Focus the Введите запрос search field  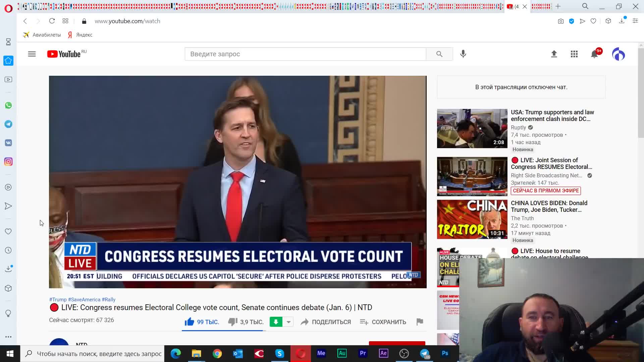(x=305, y=54)
